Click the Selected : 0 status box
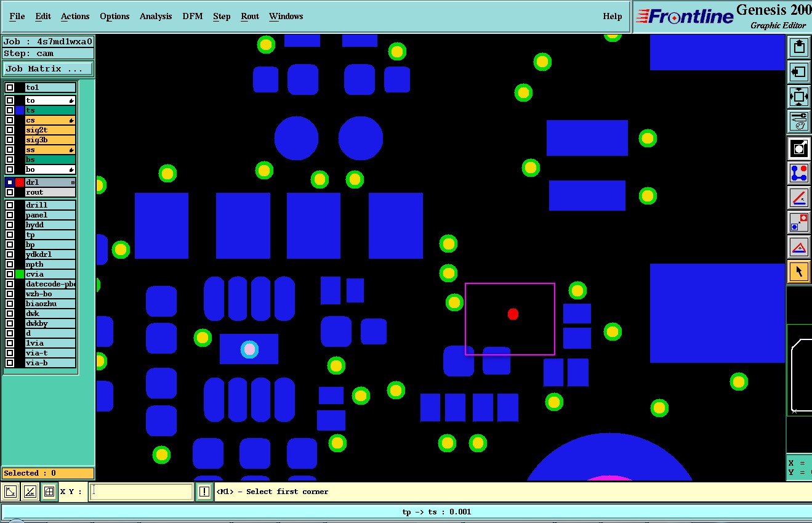The height and width of the screenshot is (523, 812). (48, 473)
